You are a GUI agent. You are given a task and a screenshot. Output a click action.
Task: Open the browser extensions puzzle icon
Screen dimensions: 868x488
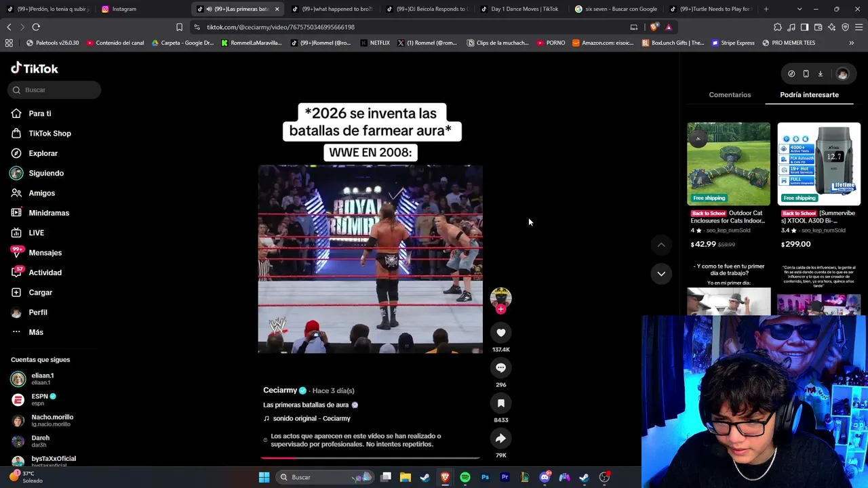click(778, 27)
